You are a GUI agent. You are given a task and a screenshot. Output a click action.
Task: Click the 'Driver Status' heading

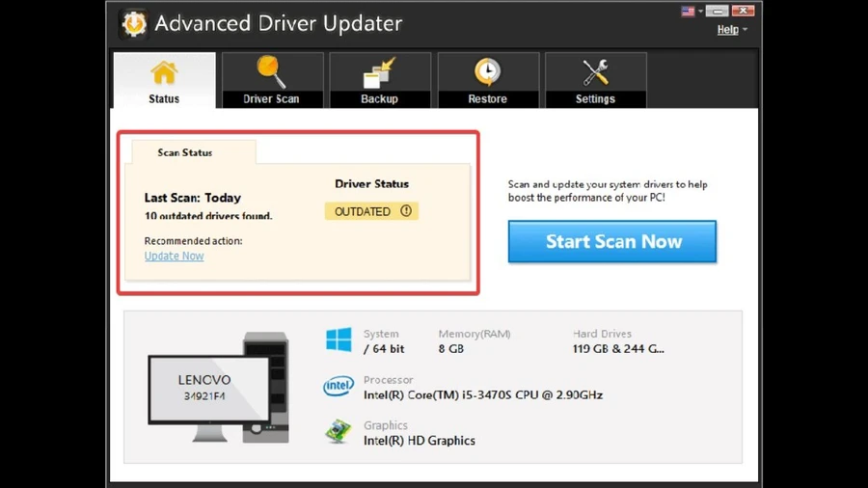coord(372,184)
